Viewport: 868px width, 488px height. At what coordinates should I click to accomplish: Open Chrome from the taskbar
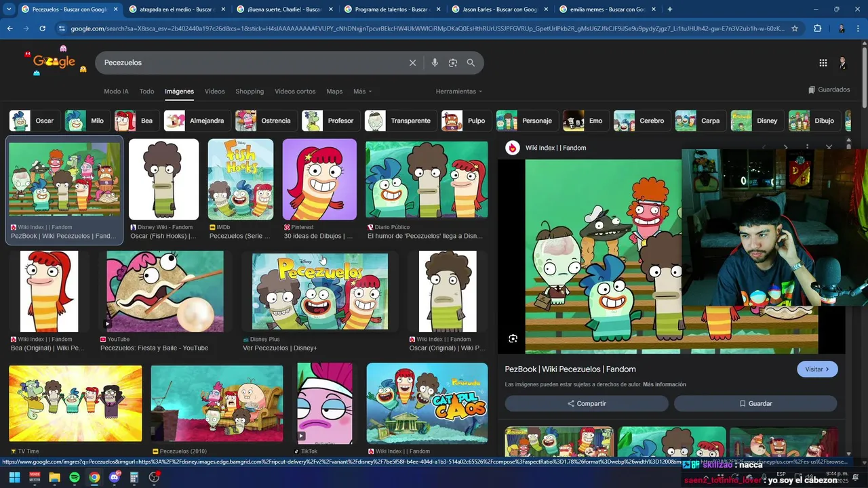[x=94, y=477]
